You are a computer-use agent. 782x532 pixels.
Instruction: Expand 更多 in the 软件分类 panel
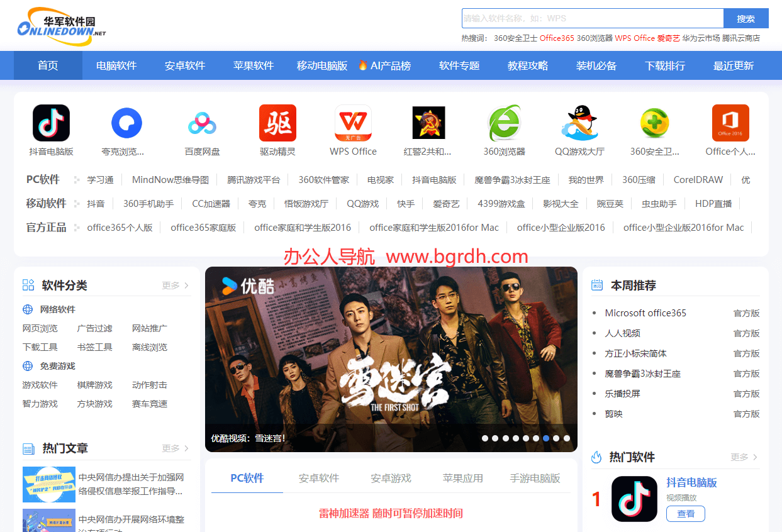(x=176, y=285)
